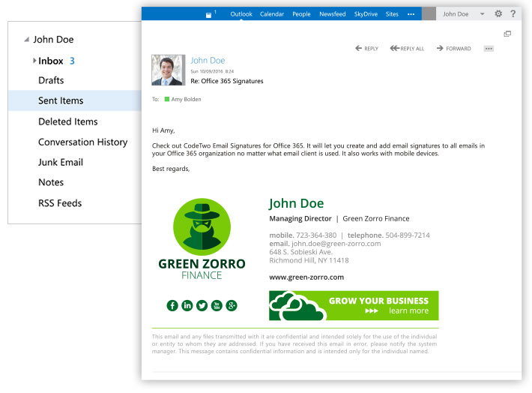532x393 pixels.
Task: Open the John Doe account dropdown arrow
Action: pyautogui.click(x=482, y=14)
